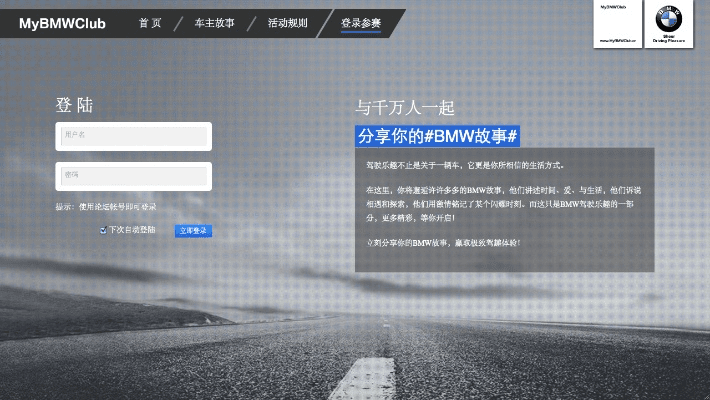Open the white MyBMWClub badge card
The image size is (710, 400).
click(618, 24)
